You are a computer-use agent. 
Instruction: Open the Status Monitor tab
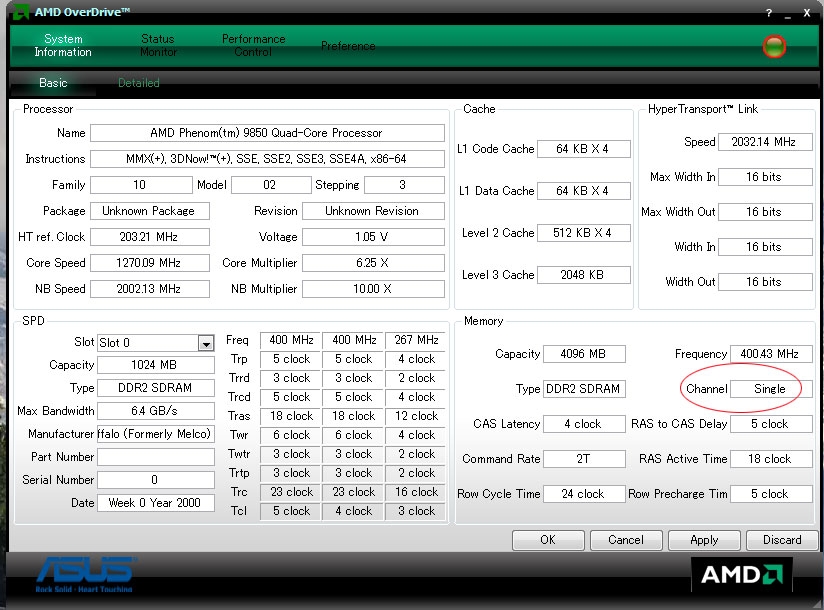(158, 45)
